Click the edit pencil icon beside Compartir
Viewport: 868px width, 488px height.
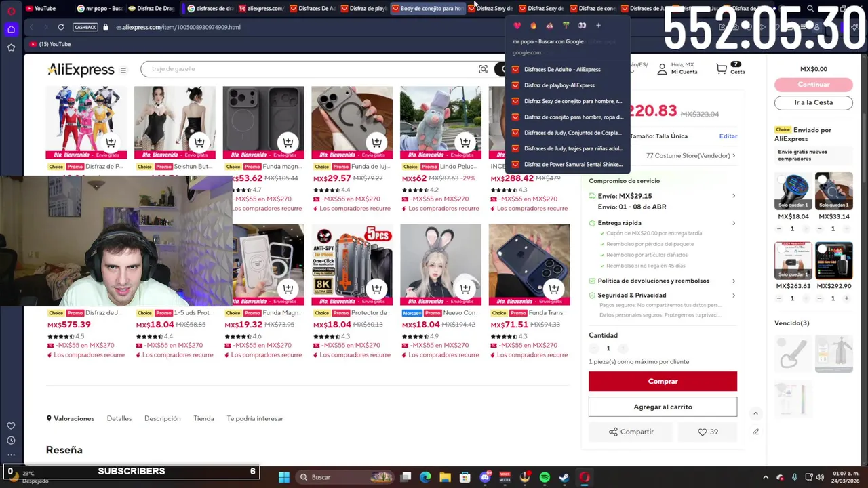(755, 432)
